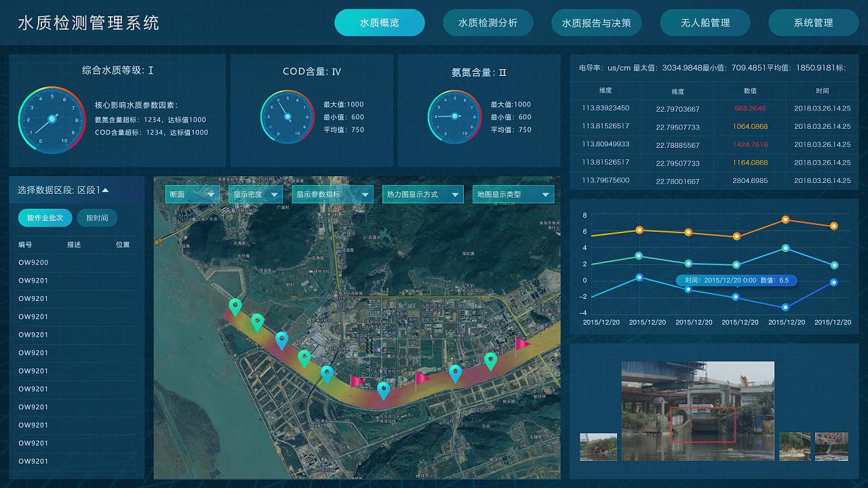Click the middle teal pin in the river bend

point(382,390)
